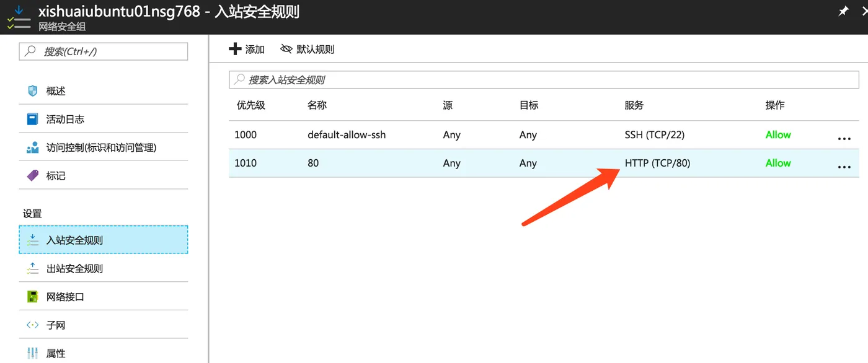868x363 pixels.
Task: Click the 访问控制 people icon
Action: point(33,147)
